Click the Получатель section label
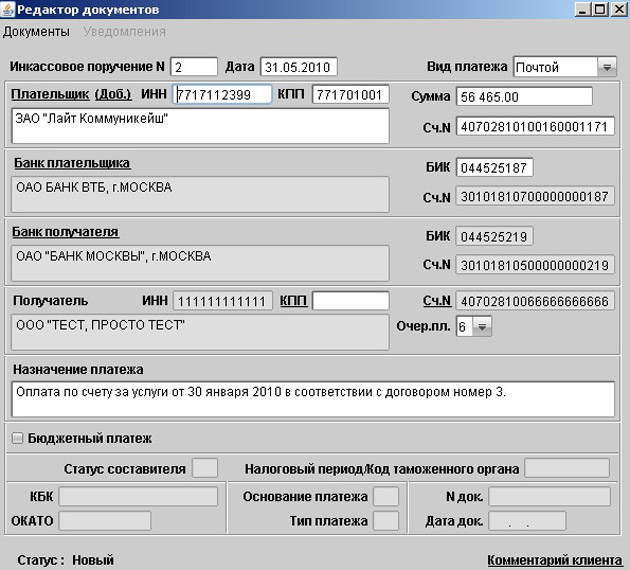 point(51,300)
